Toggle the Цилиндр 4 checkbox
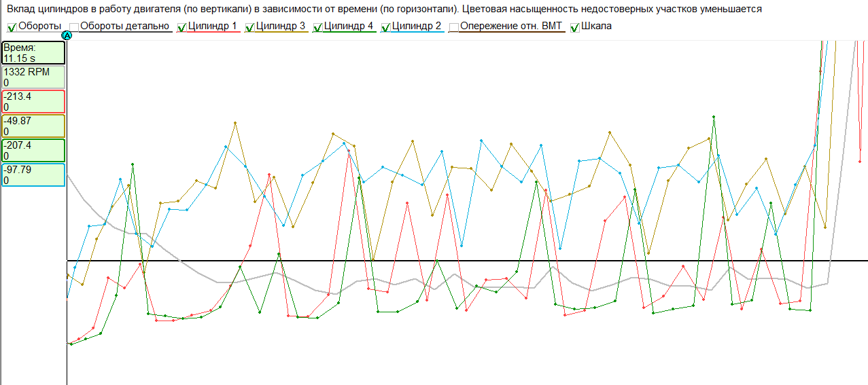This screenshot has height=385, width=868. pos(318,27)
